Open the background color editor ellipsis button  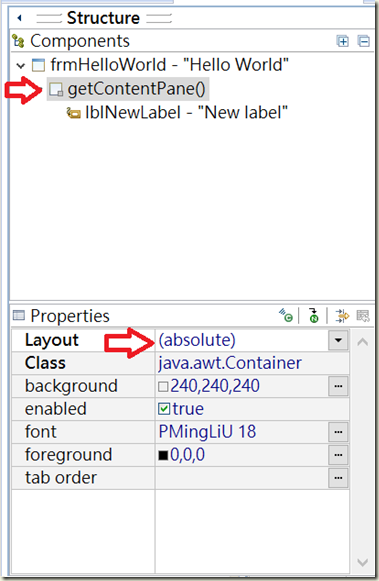[x=338, y=386]
